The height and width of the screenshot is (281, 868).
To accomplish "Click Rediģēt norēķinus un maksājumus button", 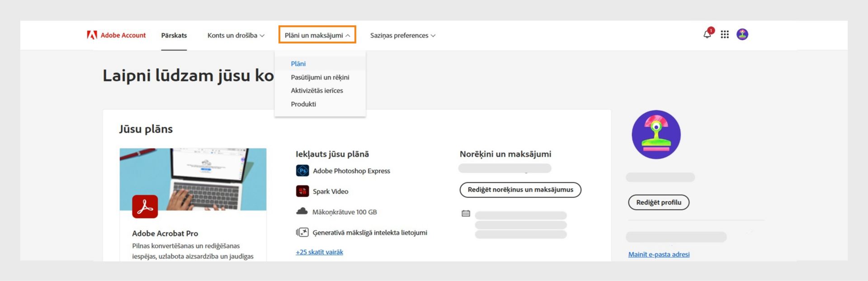I will [x=520, y=190].
